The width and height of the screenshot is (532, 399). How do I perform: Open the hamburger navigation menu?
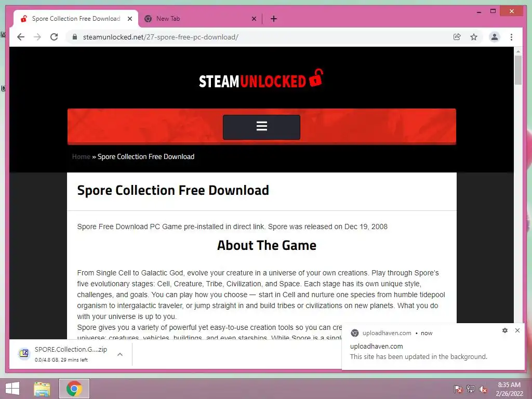click(262, 127)
